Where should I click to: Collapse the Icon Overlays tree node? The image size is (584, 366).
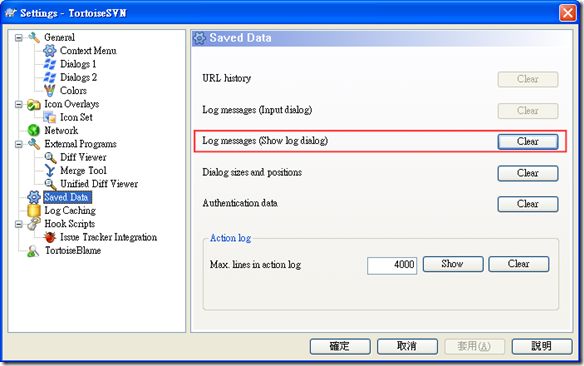point(19,104)
